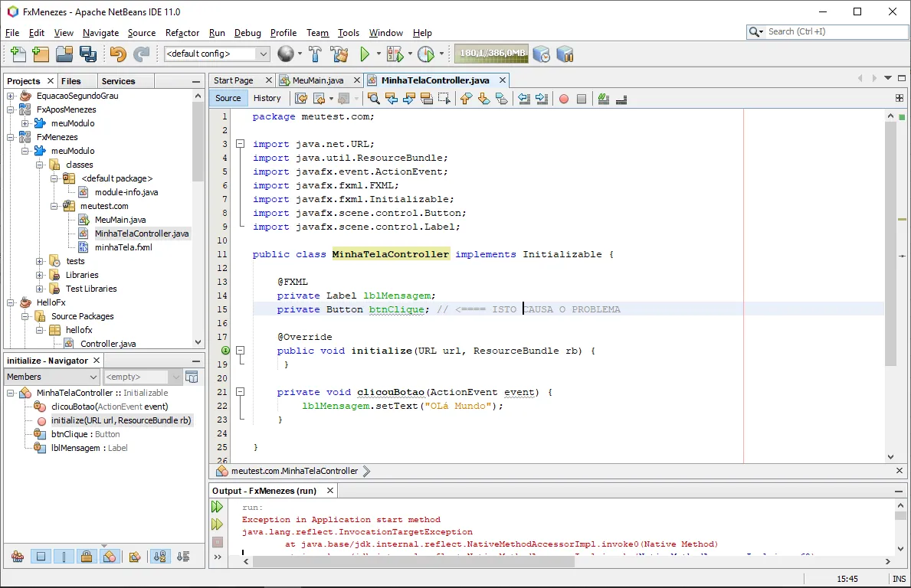Click the History button in editor
Image resolution: width=911 pixels, height=588 pixels.
(267, 98)
